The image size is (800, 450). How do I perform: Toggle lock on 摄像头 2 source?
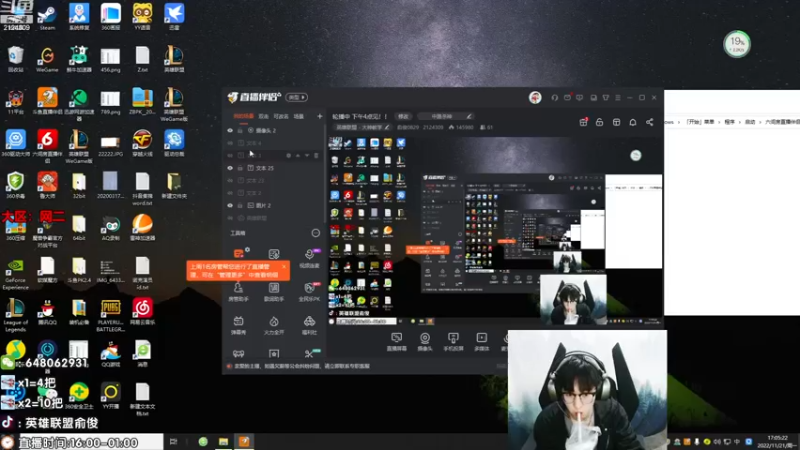[x=240, y=131]
